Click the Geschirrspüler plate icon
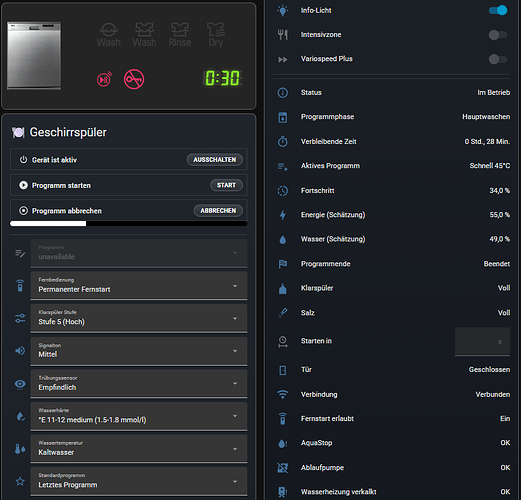Screen dimensions: 521x500 coord(18,132)
